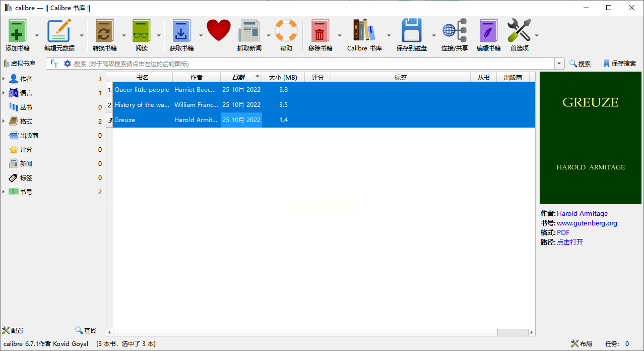Click the 添加书籍 (Add books) icon
Viewport: 644px width, 351px height.
[18, 31]
